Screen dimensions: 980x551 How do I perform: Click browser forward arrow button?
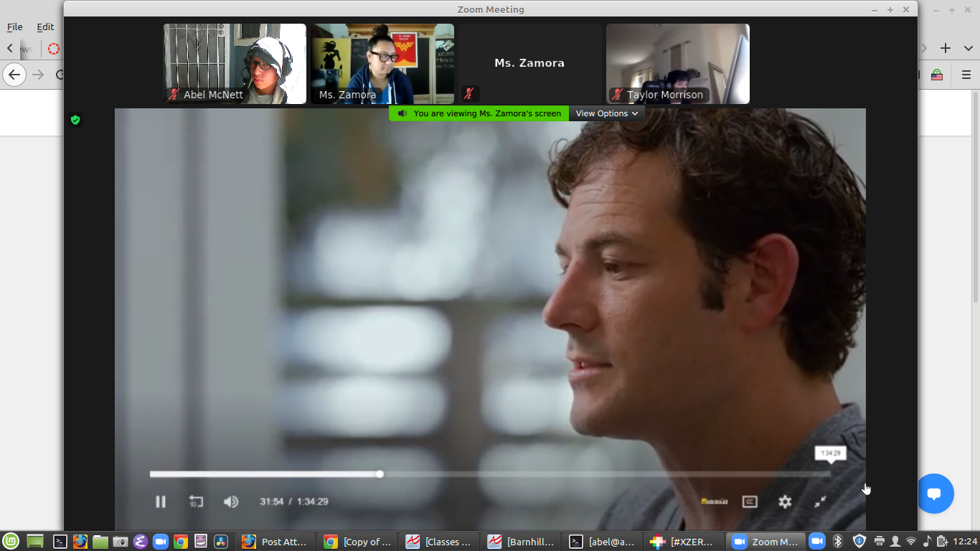click(38, 75)
